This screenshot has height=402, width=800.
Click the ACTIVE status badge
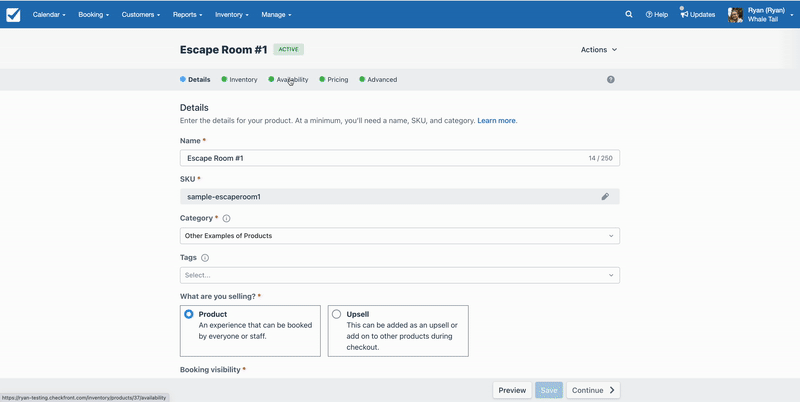pos(289,49)
